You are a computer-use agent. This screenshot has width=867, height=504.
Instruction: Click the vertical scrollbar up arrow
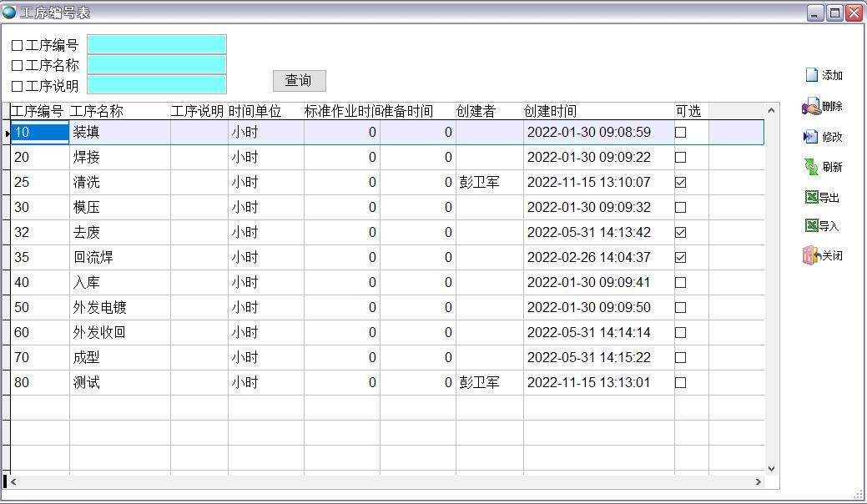[771, 110]
